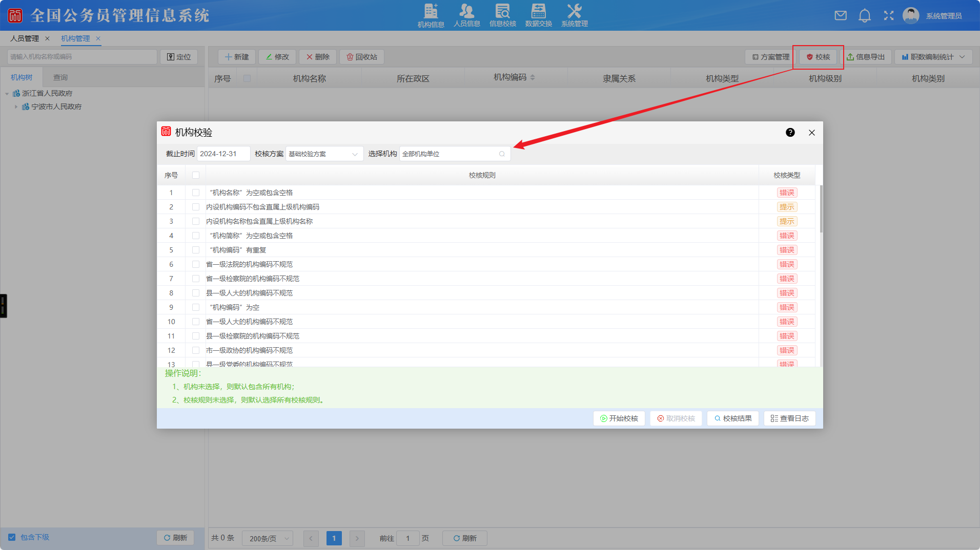Check the box for rule 1
The height and width of the screenshot is (550, 980).
(196, 193)
